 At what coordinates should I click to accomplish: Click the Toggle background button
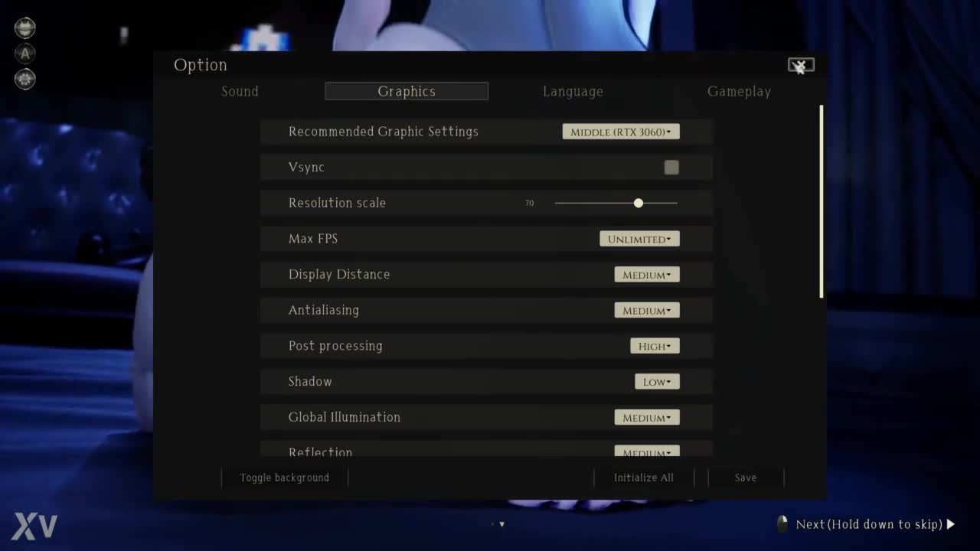284,478
